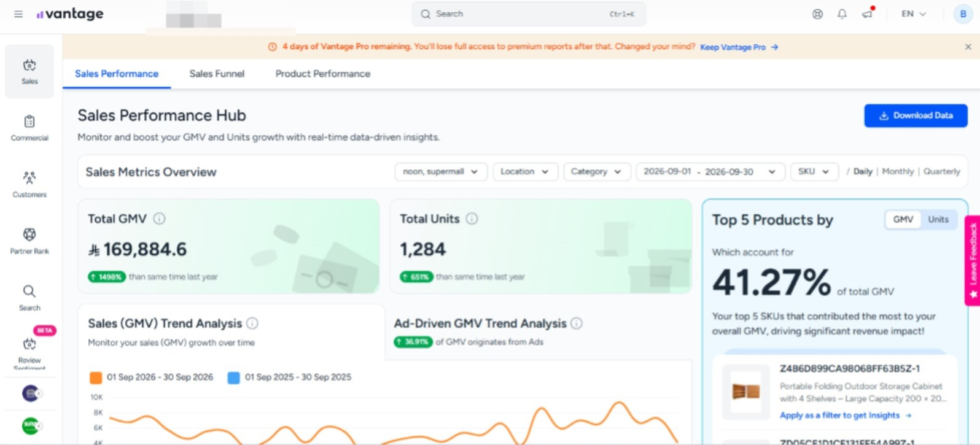Click info icon beside Sales (GMV) Trend Analysis
Viewport: 980px width, 445px height.
point(252,323)
